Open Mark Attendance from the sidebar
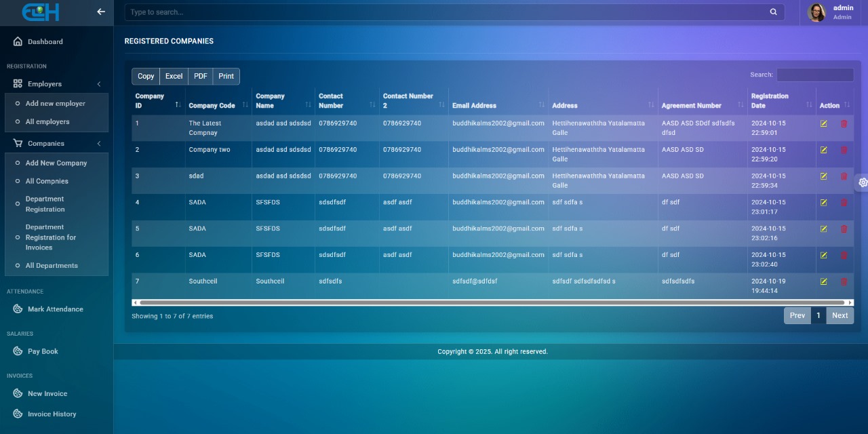This screenshot has width=868, height=434. coord(55,309)
